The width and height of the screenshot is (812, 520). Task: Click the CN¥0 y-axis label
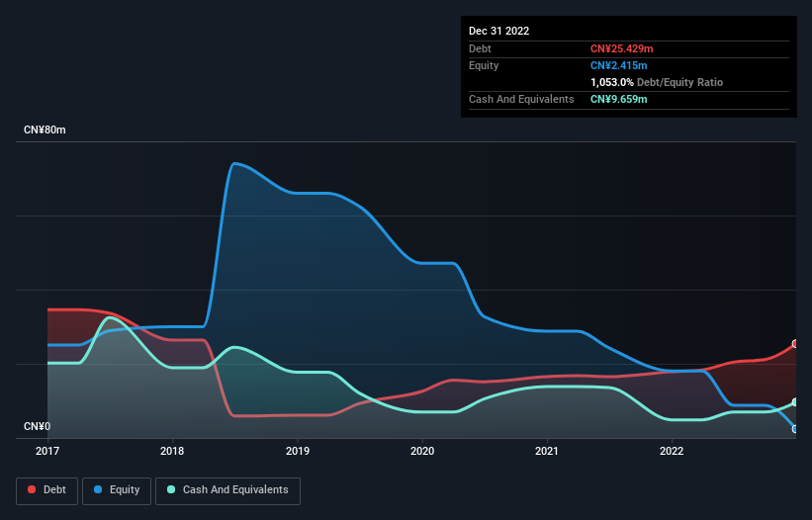coord(37,426)
